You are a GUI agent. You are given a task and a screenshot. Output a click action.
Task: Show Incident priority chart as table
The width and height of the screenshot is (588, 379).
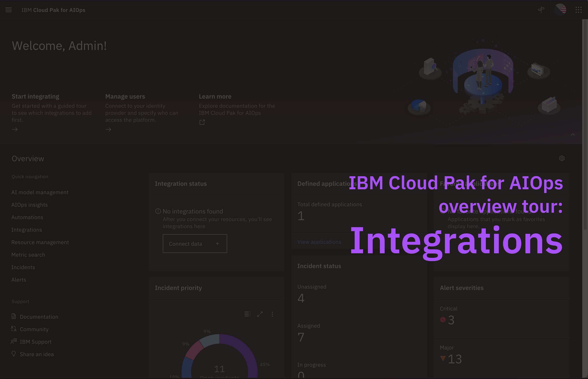247,314
